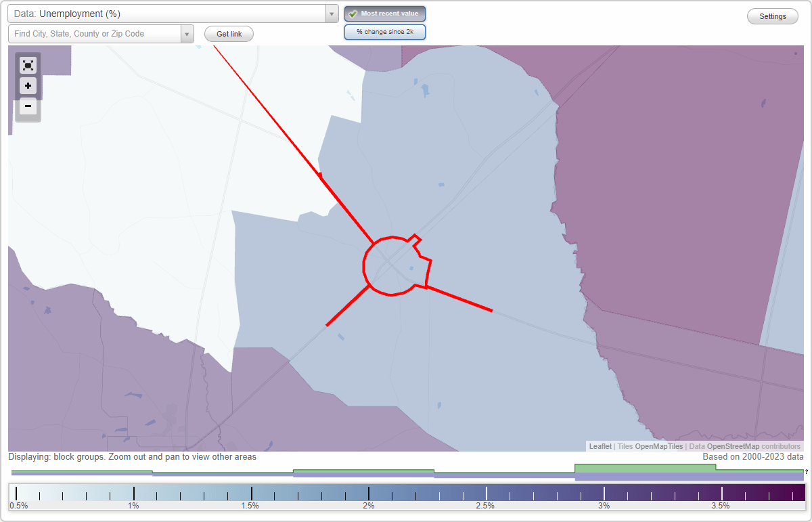Open the Find City dropdown arrow
Viewport: 812px width, 522px height.
click(187, 33)
